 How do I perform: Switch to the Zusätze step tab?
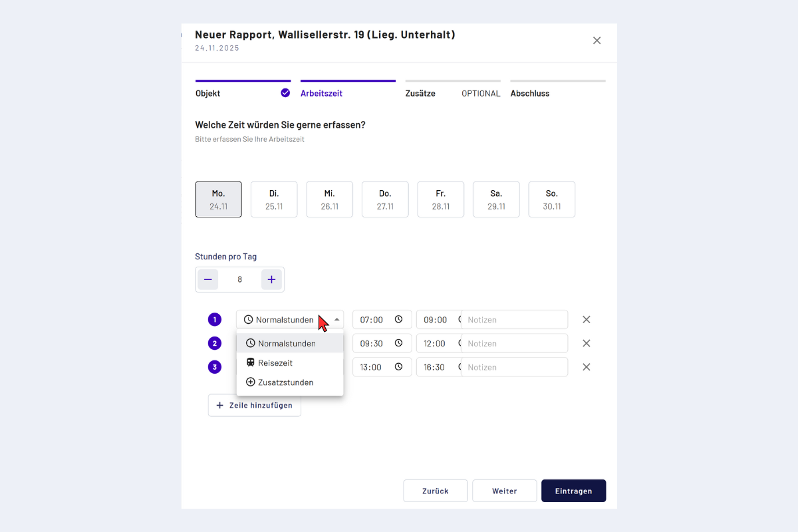click(x=420, y=94)
